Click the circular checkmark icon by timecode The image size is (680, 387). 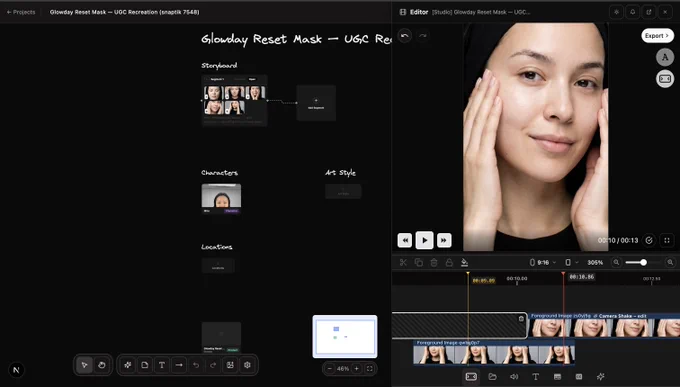pyautogui.click(x=649, y=240)
